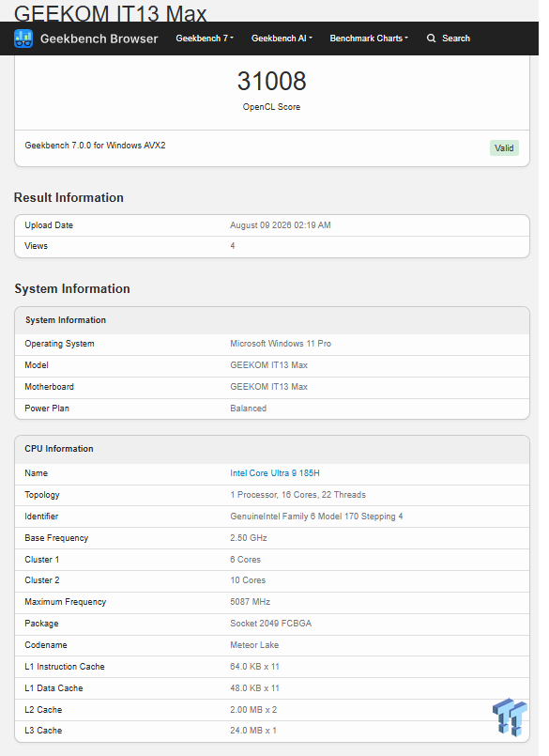Viewport: 549px width, 756px height.
Task: Open Intel Core Ultra 9 185H link
Action: coord(275,473)
